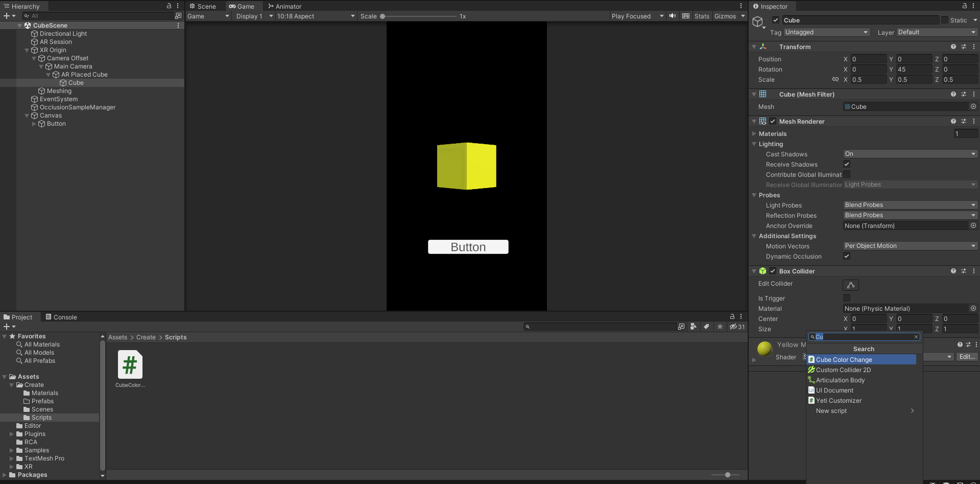
Task: Expand the Materials section in Mesh Renderer
Action: click(x=754, y=133)
